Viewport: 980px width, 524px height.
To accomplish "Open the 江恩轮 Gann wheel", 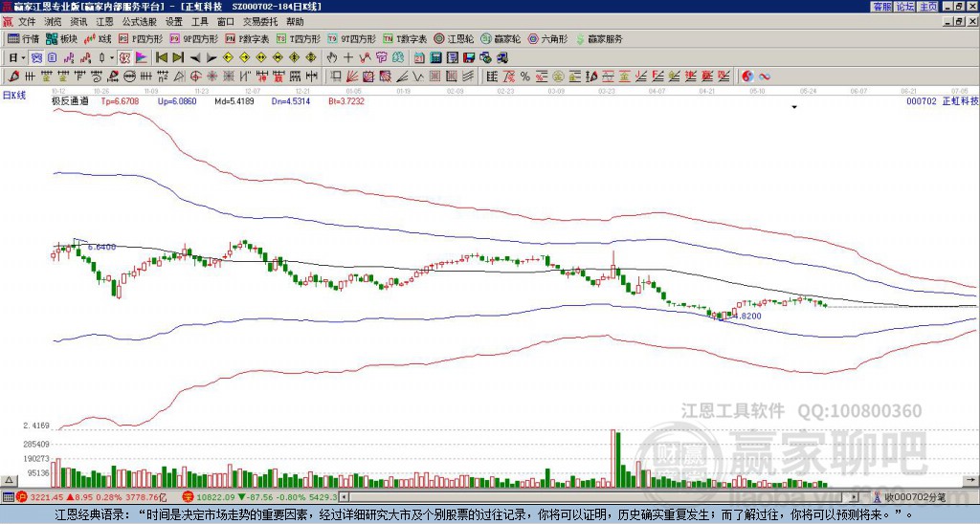I will [x=454, y=38].
